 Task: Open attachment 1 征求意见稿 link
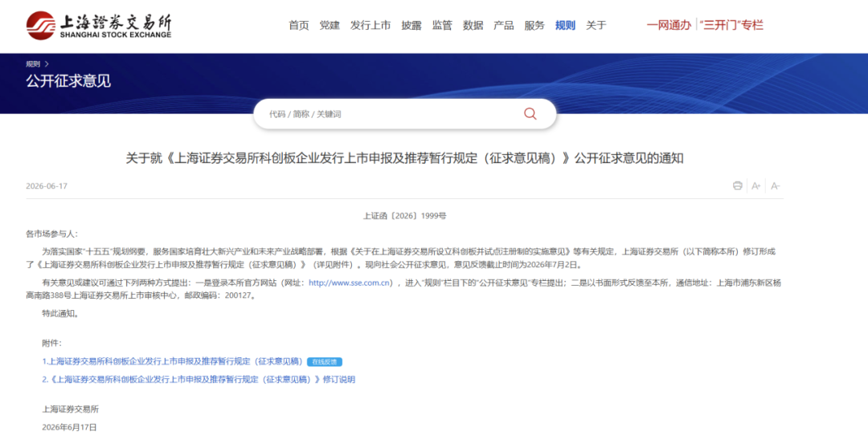click(173, 361)
